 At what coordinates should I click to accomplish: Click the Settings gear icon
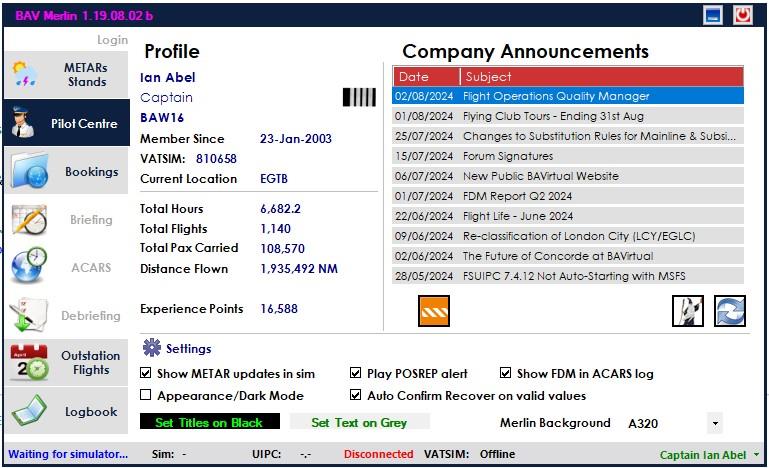click(152, 347)
